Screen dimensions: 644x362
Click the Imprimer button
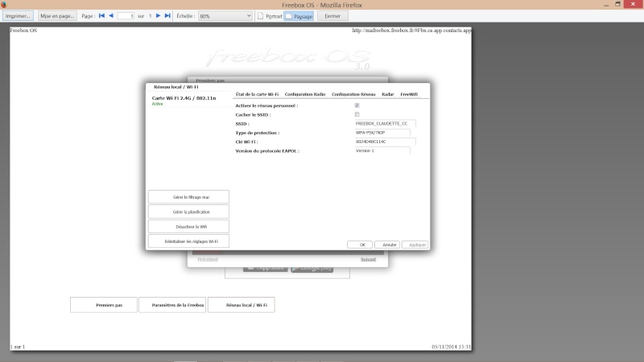pos(18,16)
